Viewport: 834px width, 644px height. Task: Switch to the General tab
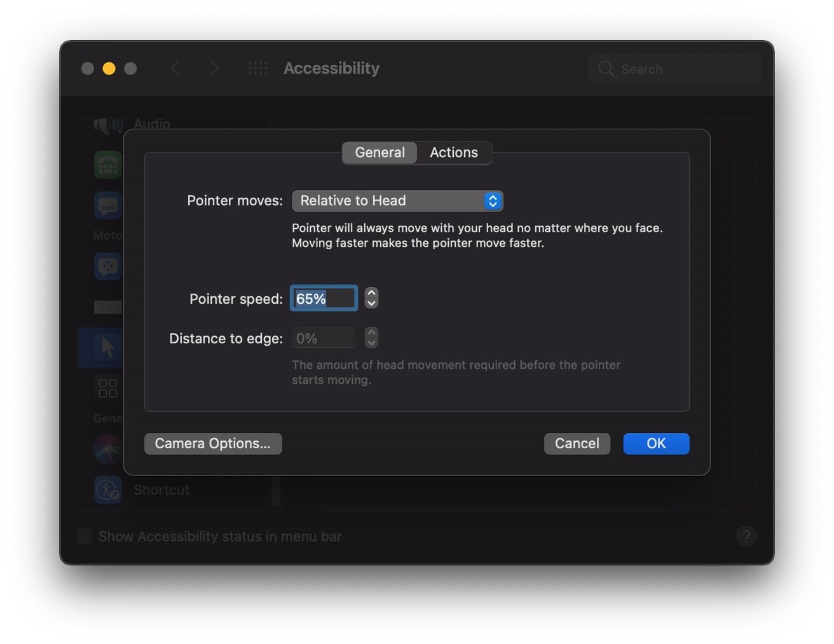pos(379,153)
